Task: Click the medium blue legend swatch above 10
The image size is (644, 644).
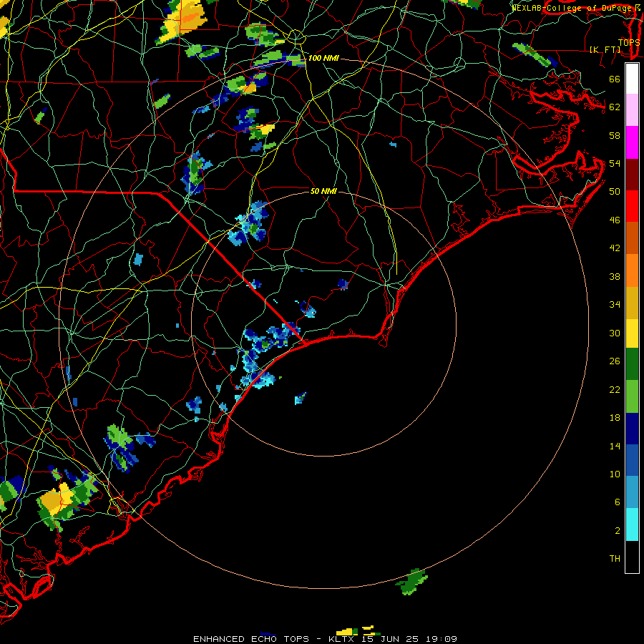Action: coord(632,460)
